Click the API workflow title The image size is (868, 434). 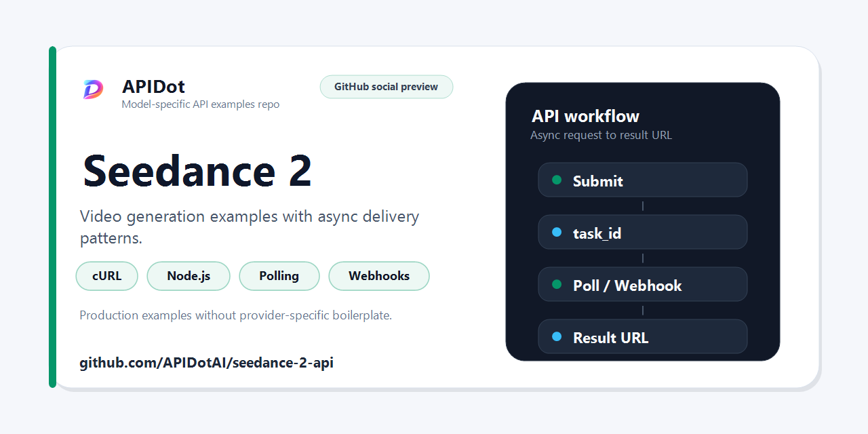585,116
